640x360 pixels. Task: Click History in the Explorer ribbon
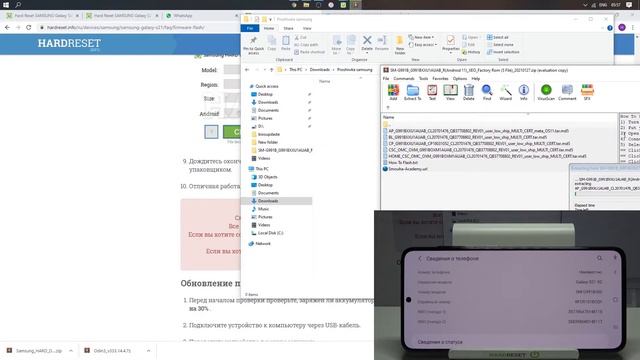click(471, 52)
